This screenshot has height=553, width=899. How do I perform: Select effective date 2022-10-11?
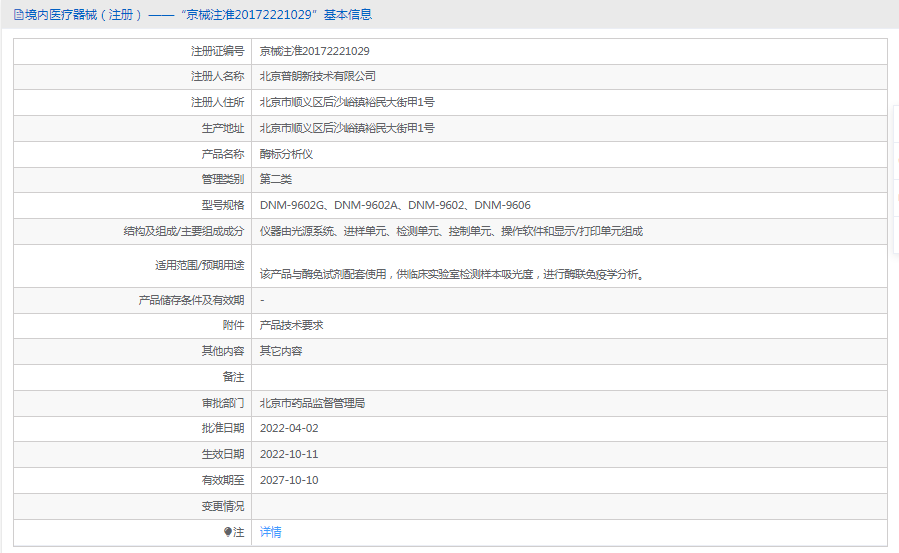click(x=289, y=454)
